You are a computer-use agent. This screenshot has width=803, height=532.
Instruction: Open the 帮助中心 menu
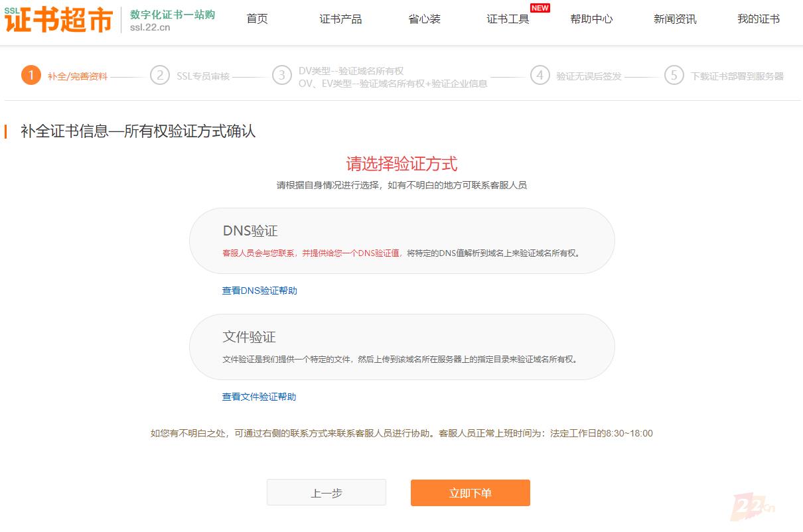[x=591, y=19]
